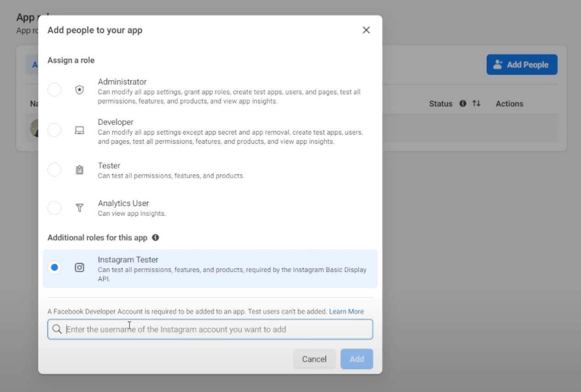The width and height of the screenshot is (581, 392).
Task: Click the 'Assign a role' heading
Action: 71,60
